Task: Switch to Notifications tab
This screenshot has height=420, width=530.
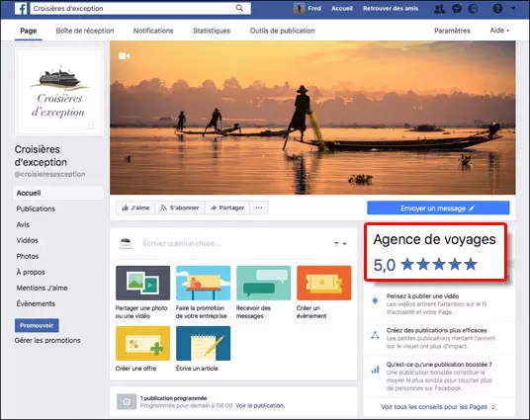Action: pos(153,31)
